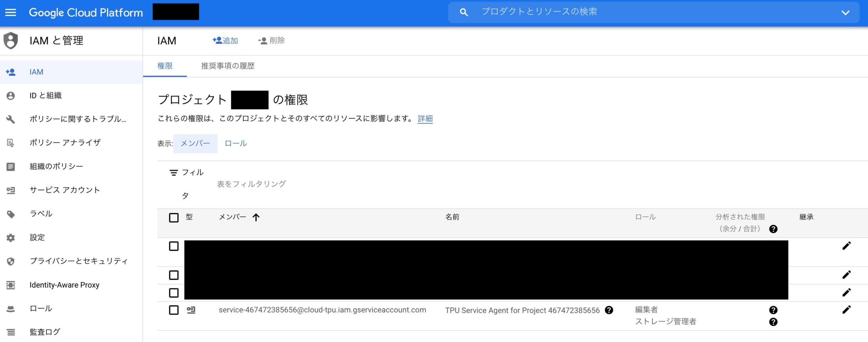
Task: Switch view to ロール
Action: tap(236, 143)
